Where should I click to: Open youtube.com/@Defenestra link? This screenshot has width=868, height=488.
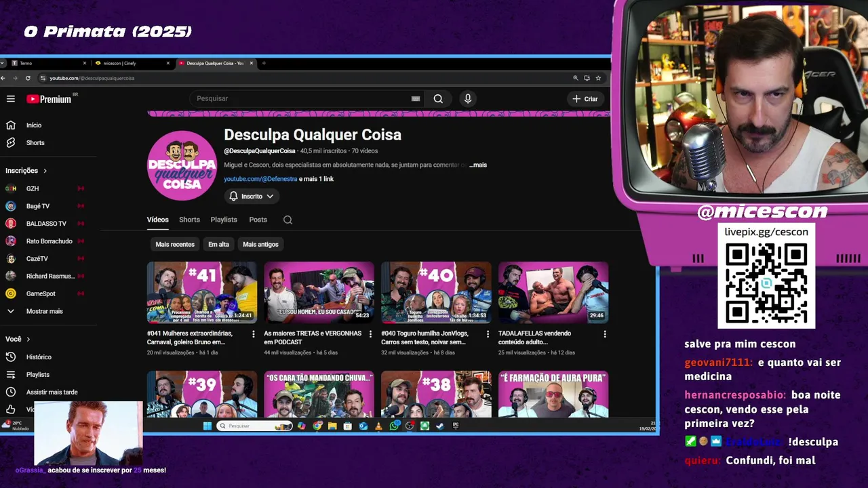pyautogui.click(x=260, y=179)
